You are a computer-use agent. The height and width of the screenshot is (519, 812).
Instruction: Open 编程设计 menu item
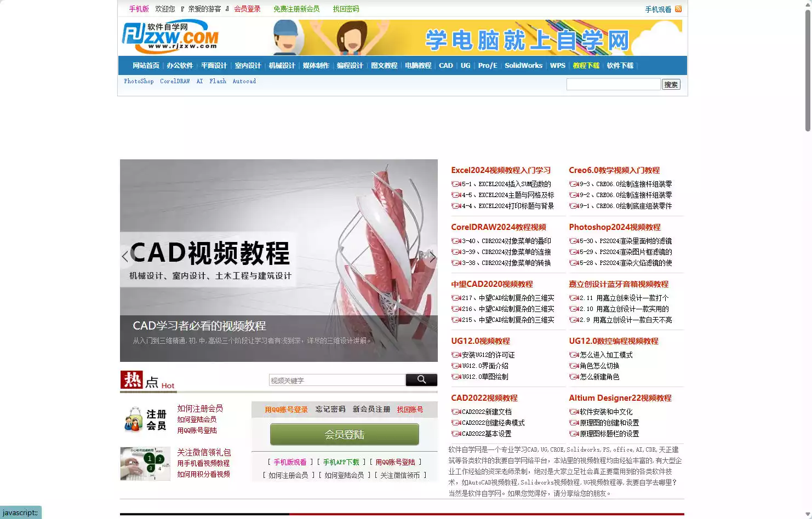(350, 65)
